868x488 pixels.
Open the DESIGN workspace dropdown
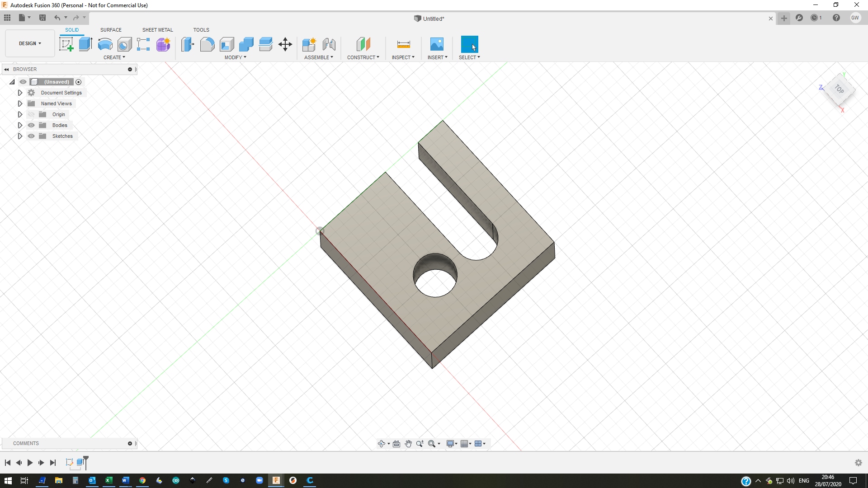pyautogui.click(x=30, y=43)
